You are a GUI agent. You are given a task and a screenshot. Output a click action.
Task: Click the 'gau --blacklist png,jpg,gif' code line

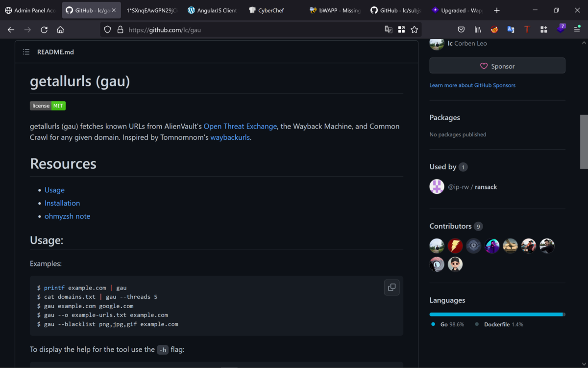click(108, 324)
